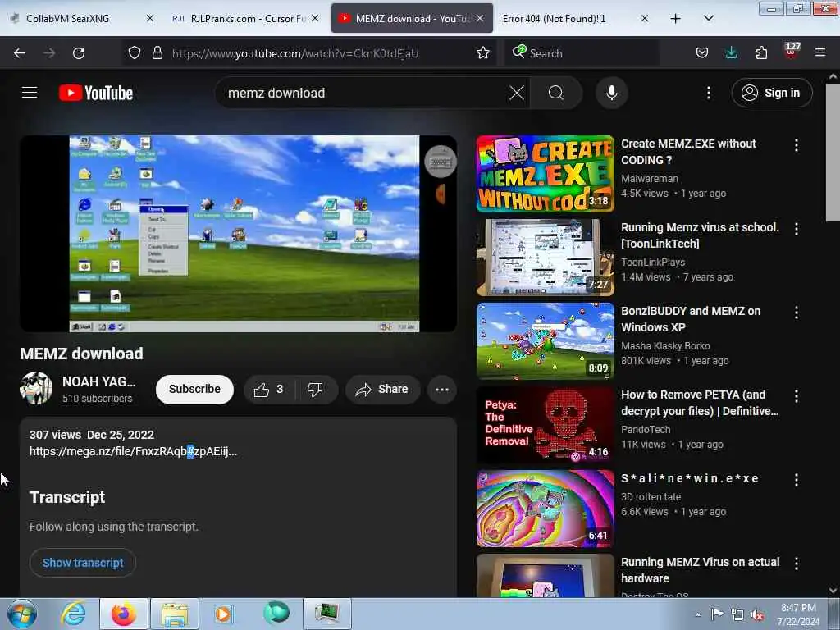The width and height of the screenshot is (840, 630).
Task: Open YouTube settings three-dot menu
Action: [708, 93]
